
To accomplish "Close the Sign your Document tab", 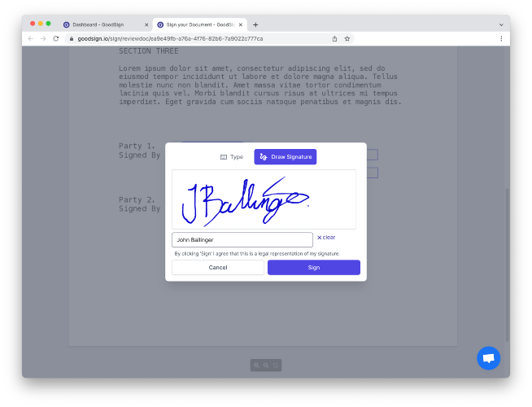I will tap(241, 24).
